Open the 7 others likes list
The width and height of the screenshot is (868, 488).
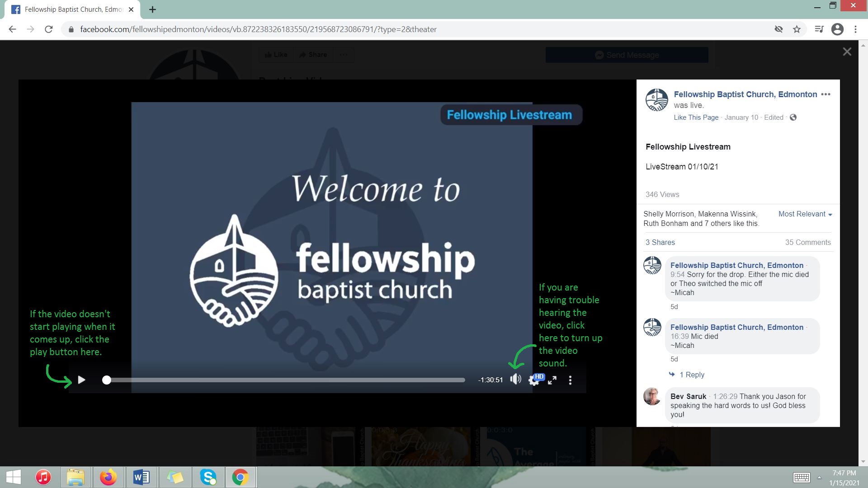pyautogui.click(x=725, y=224)
